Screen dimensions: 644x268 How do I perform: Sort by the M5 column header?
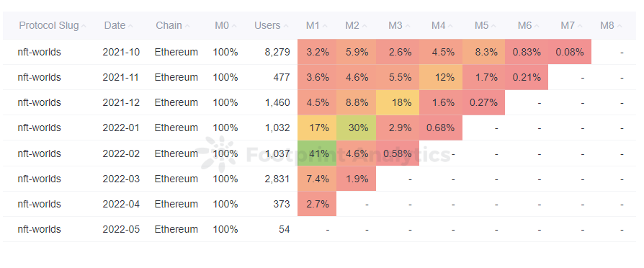click(x=485, y=25)
